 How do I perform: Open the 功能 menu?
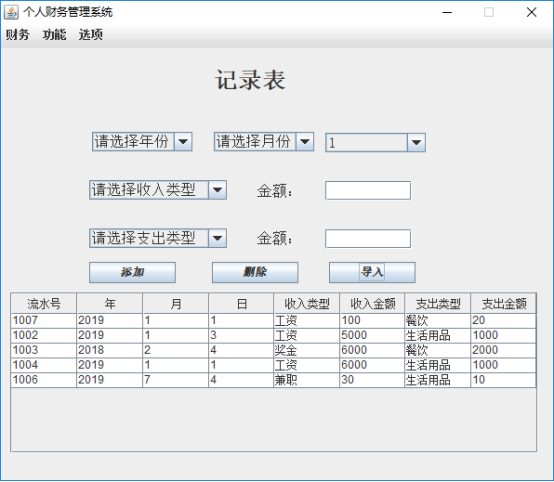pyautogui.click(x=54, y=35)
